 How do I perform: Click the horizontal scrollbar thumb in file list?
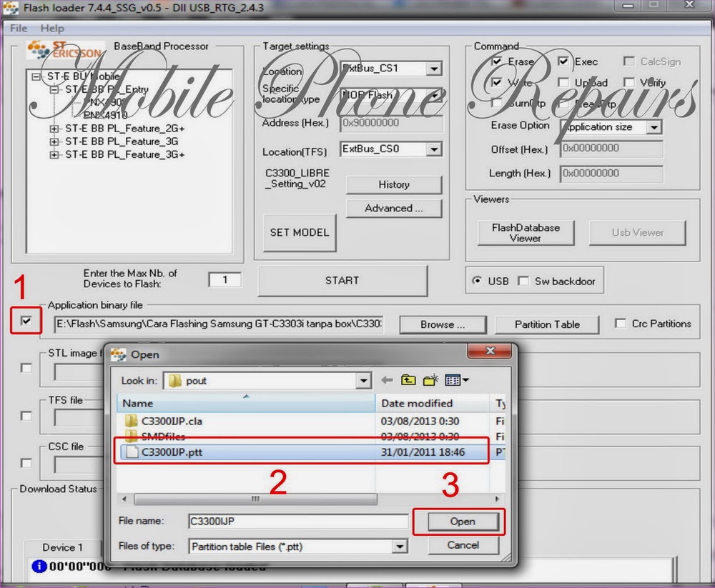(x=255, y=499)
